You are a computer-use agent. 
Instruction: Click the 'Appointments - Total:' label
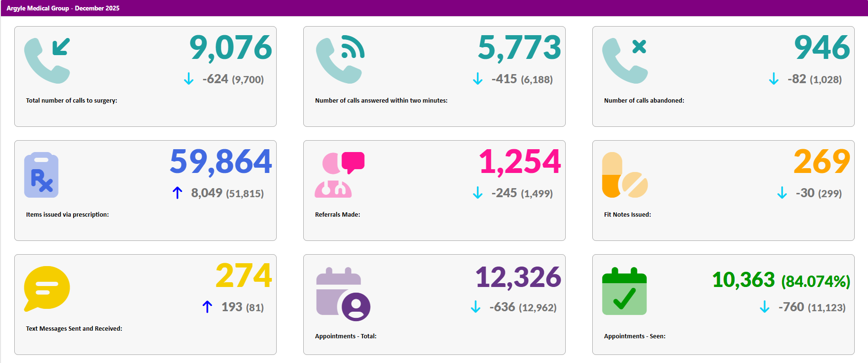pos(345,336)
